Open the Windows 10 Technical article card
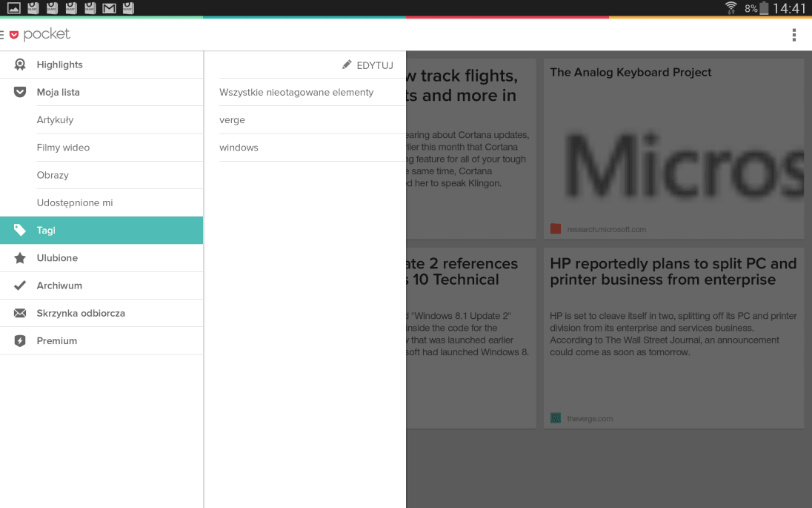 point(470,338)
